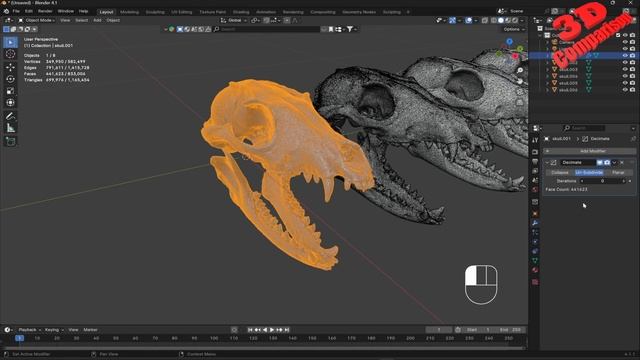Select the Collapse decimate mode
Image resolution: width=640 pixels, height=360 pixels.
point(560,172)
